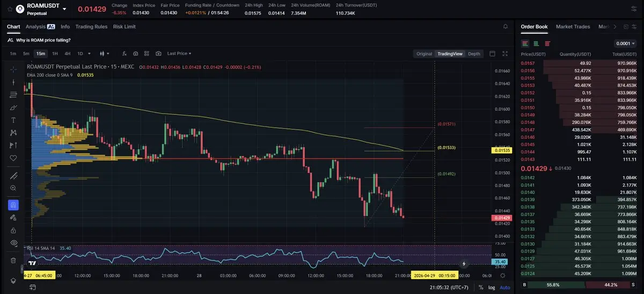Open the object tree layers icon

tap(13, 281)
